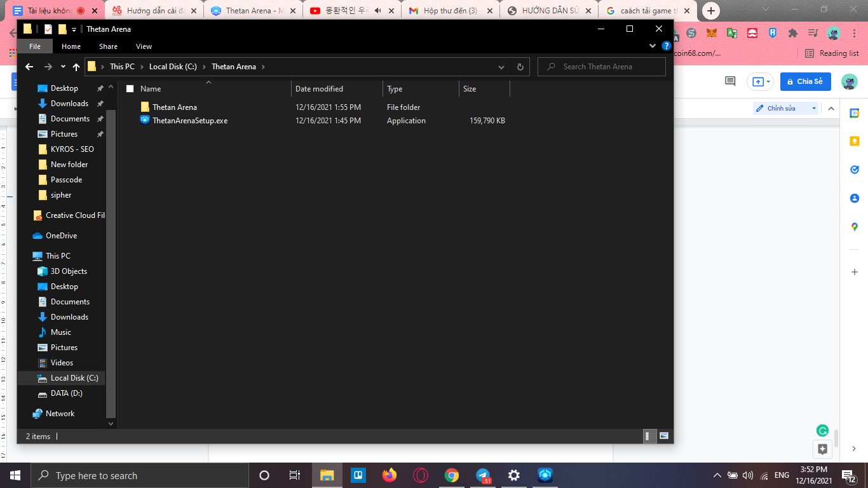
Task: Open the Google Contacts side panel icon
Action: (855, 198)
